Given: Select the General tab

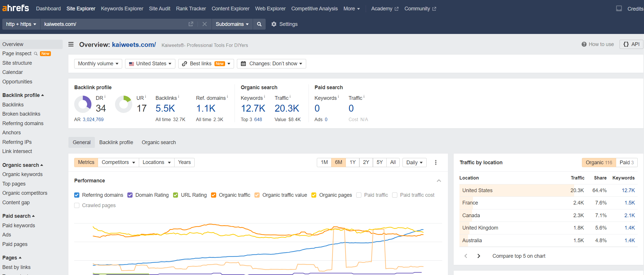Looking at the screenshot, I should click(x=82, y=142).
